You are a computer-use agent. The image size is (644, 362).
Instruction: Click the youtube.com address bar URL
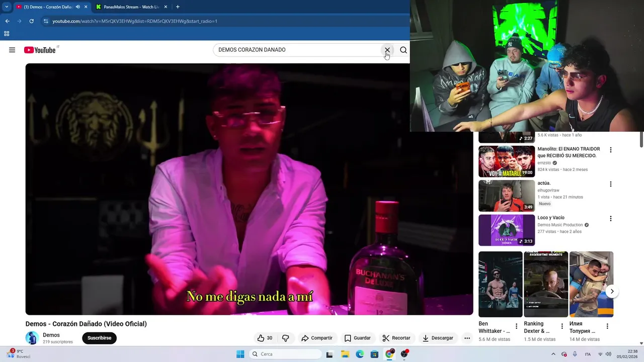pos(135,21)
